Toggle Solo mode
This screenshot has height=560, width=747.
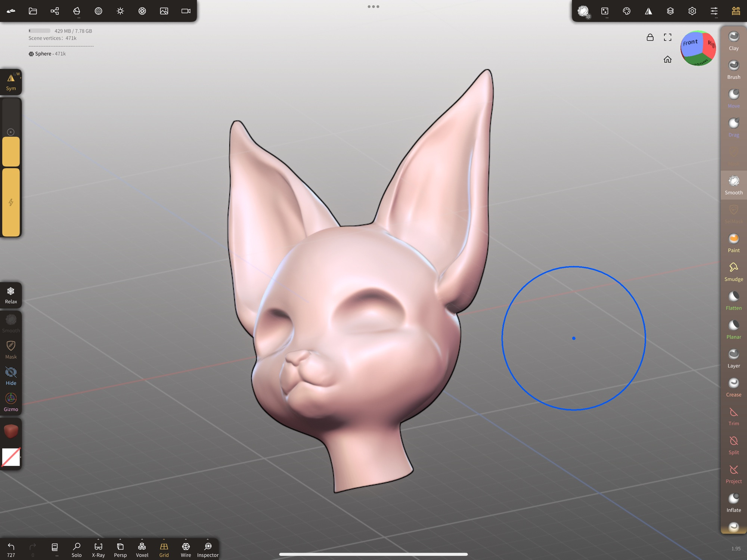point(77,550)
